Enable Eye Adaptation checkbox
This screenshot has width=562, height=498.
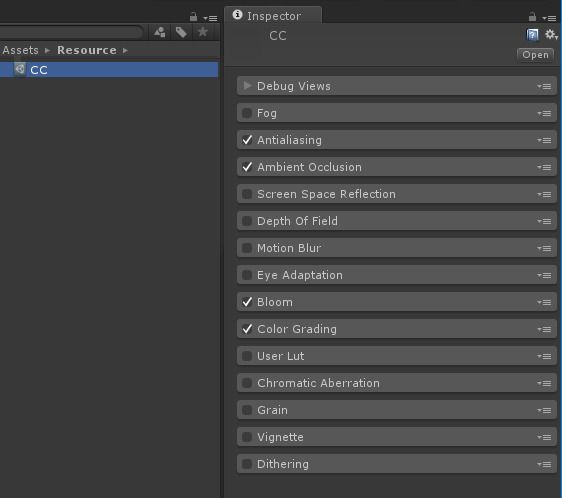247,275
